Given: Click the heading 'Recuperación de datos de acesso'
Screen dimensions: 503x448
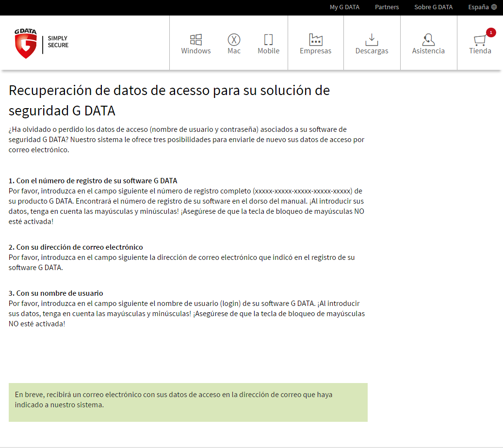Looking at the screenshot, I should point(169,100).
